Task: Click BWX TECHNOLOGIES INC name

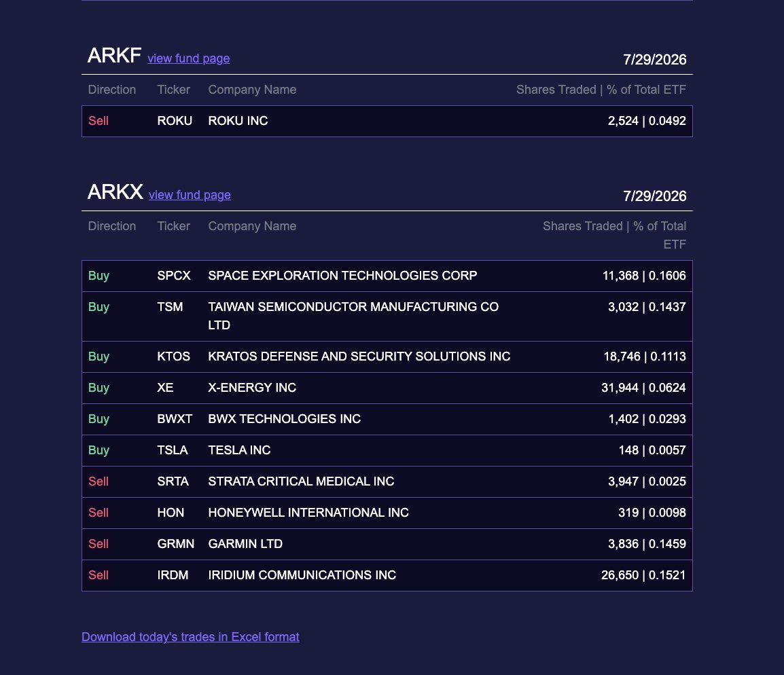Action: coord(285,419)
